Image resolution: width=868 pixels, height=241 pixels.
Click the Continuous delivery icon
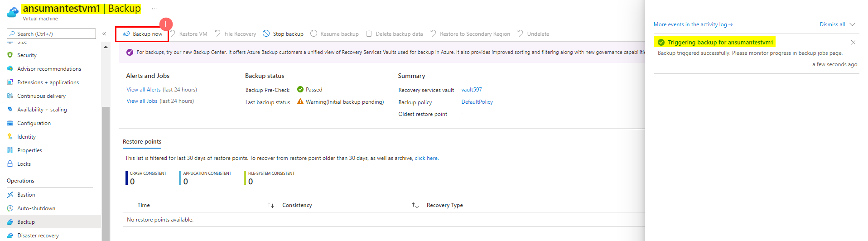coord(10,96)
